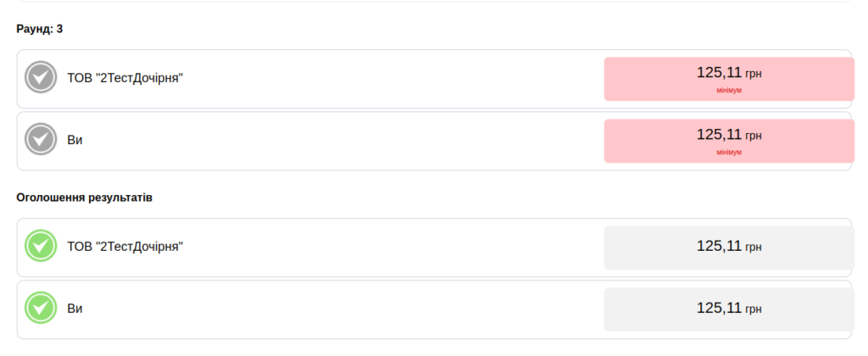Image resolution: width=868 pixels, height=356 pixels.
Task: Click "грн" currency in ТОВ "2ТестДочірня" final result
Action: [x=754, y=248]
